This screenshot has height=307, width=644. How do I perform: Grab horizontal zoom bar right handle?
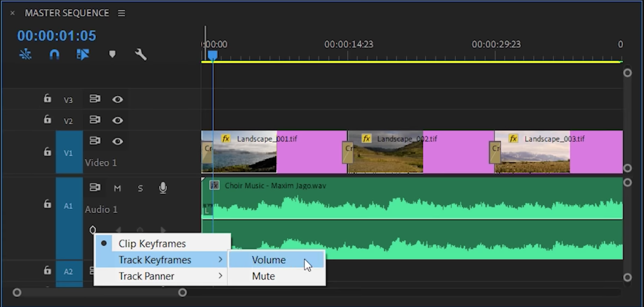[182, 292]
